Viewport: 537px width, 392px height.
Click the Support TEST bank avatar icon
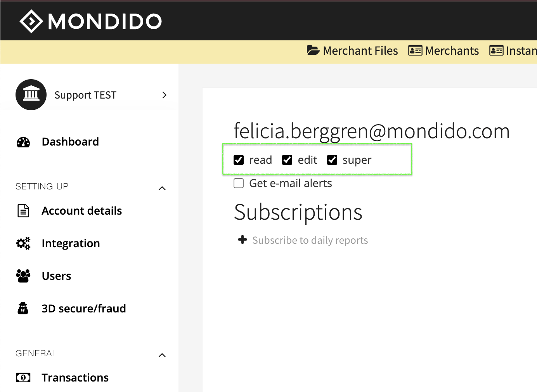point(31,95)
